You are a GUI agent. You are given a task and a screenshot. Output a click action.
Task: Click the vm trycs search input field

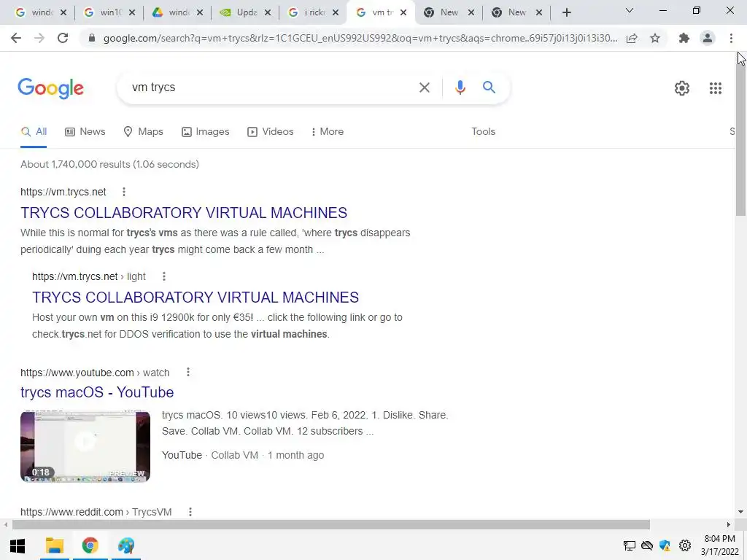[271, 87]
